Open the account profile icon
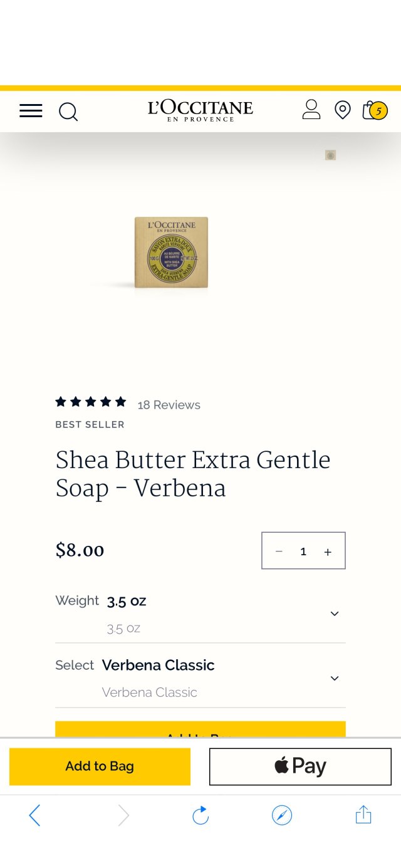Image resolution: width=401 pixels, height=868 pixels. 311,110
